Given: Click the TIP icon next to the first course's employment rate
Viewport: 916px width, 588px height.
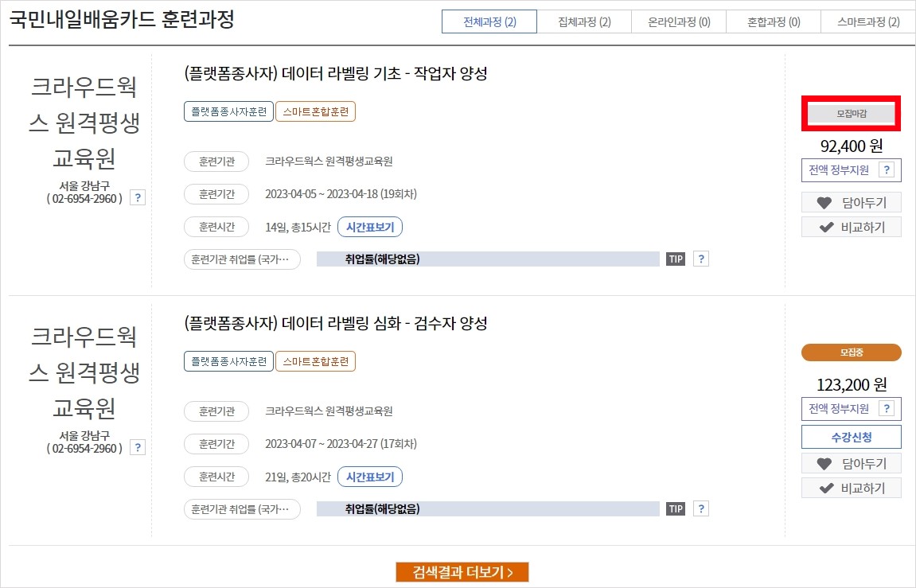Looking at the screenshot, I should [x=675, y=258].
